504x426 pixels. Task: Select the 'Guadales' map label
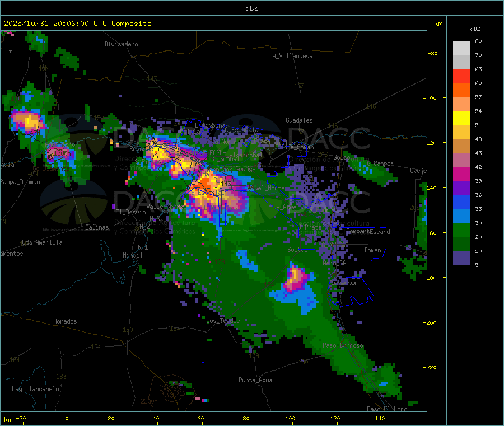pyautogui.click(x=299, y=120)
